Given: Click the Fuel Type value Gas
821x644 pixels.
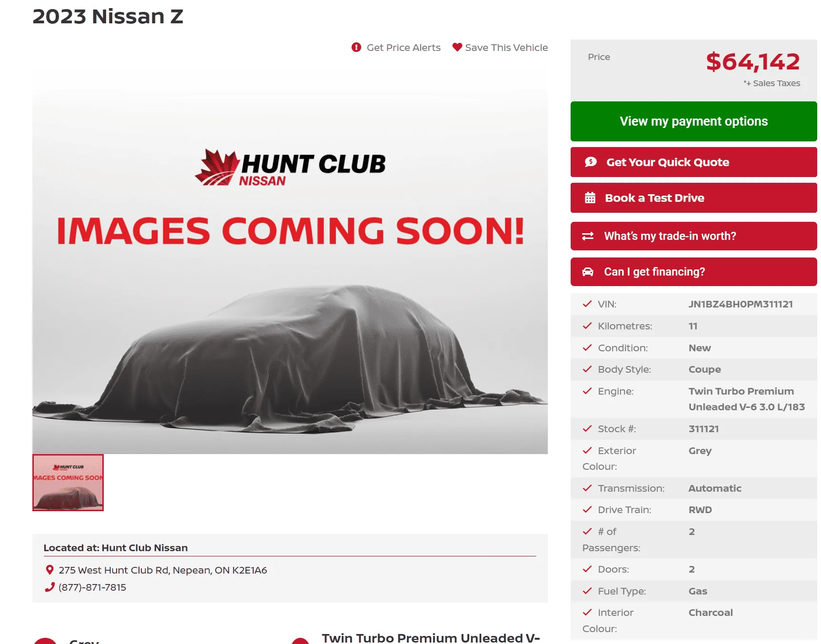Looking at the screenshot, I should pos(698,591).
